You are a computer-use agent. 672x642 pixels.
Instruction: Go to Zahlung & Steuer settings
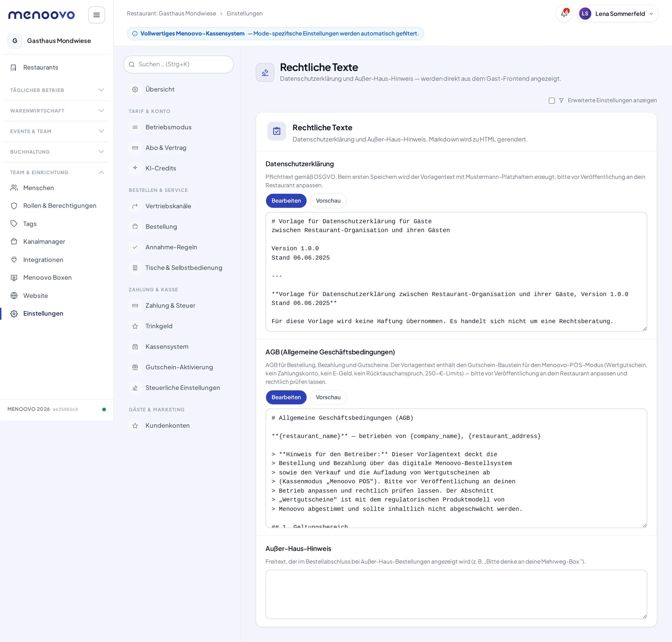[178, 306]
